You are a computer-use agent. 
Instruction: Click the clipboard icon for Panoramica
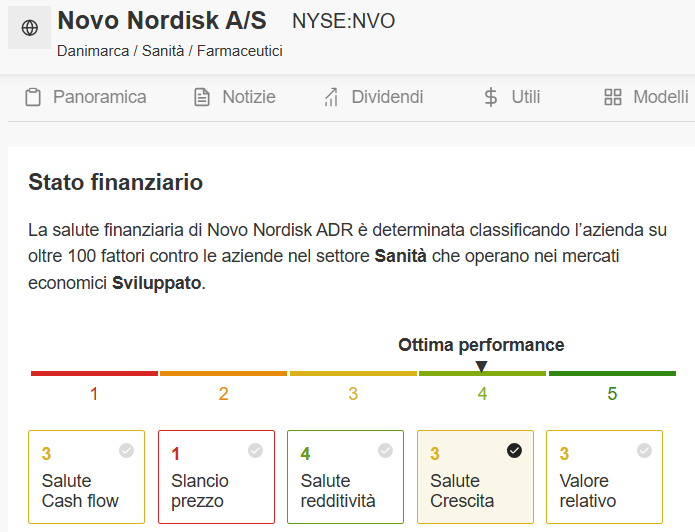pos(33,97)
